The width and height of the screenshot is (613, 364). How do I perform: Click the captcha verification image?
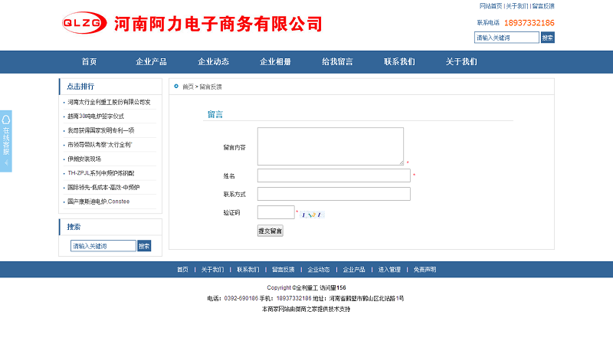(313, 214)
